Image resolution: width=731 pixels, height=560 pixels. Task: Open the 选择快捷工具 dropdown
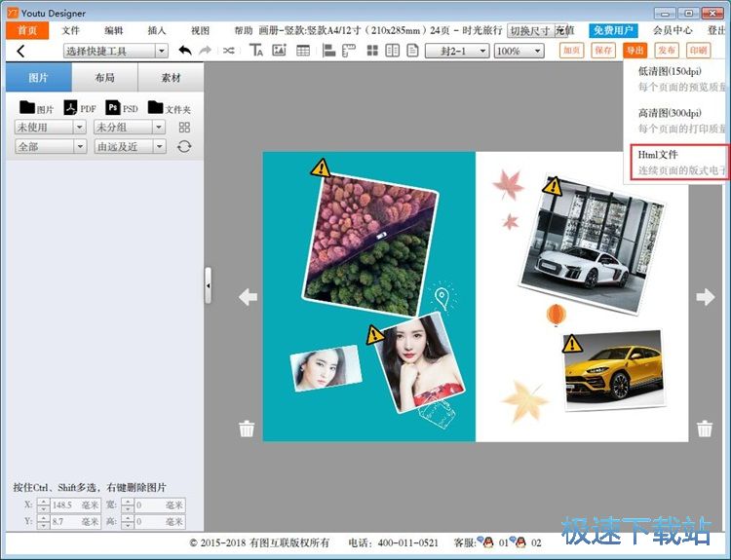tap(115, 51)
